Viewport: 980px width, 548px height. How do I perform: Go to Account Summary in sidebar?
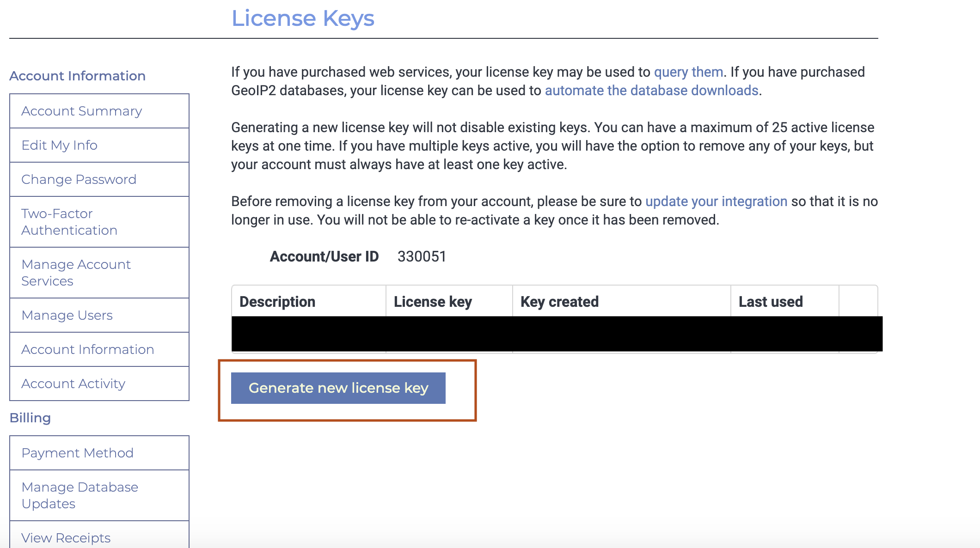(82, 111)
